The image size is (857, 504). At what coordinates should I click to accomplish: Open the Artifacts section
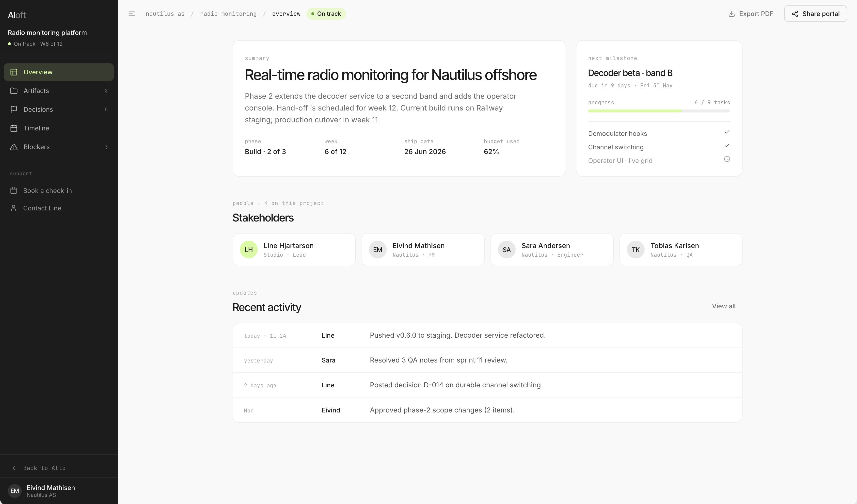(x=59, y=91)
